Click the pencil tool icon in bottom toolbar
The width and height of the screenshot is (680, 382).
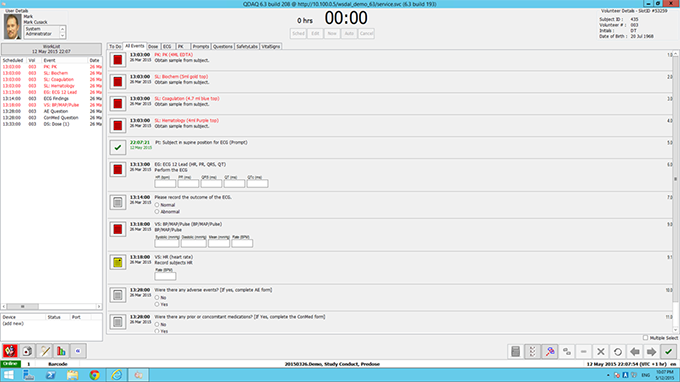coord(45,351)
